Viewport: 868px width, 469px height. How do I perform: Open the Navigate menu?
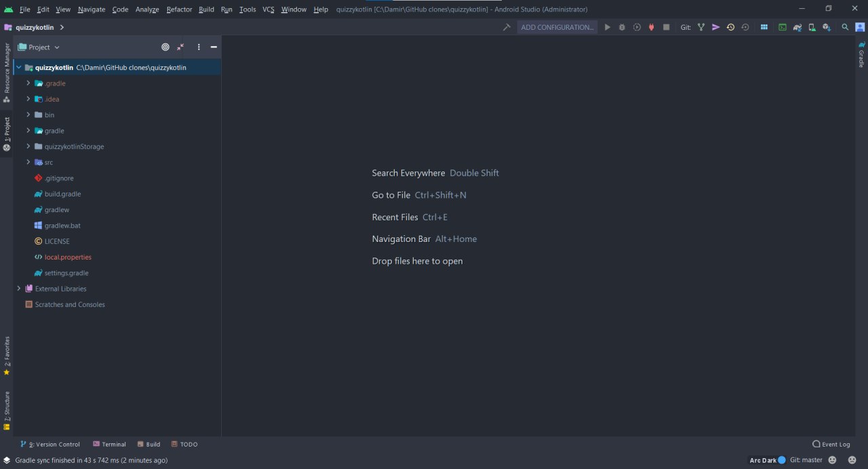click(x=92, y=9)
